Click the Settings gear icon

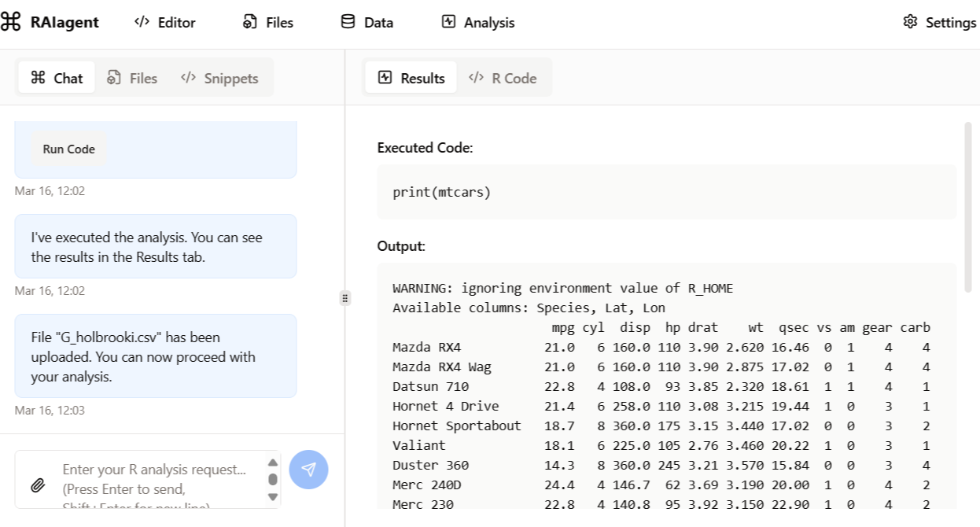tap(911, 22)
